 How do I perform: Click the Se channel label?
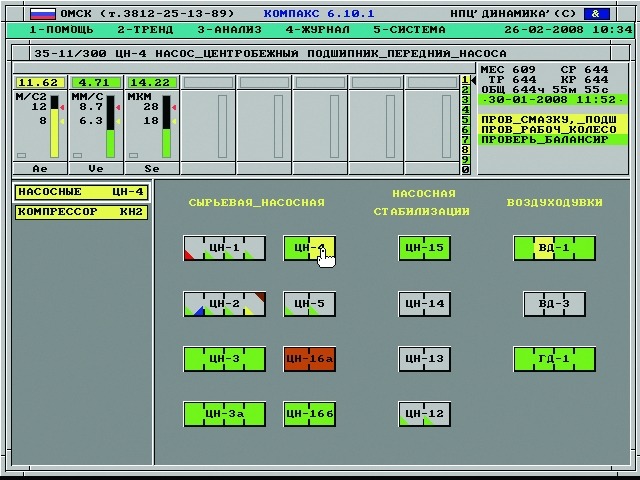[x=152, y=169]
